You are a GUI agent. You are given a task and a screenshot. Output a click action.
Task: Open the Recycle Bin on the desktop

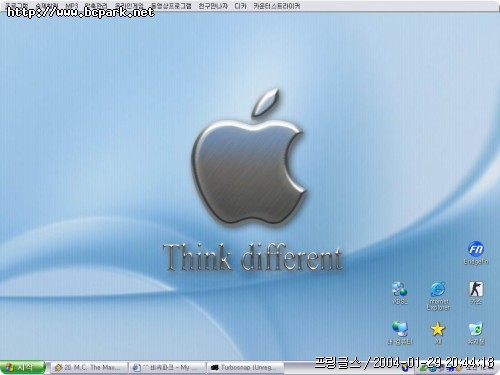(476, 333)
